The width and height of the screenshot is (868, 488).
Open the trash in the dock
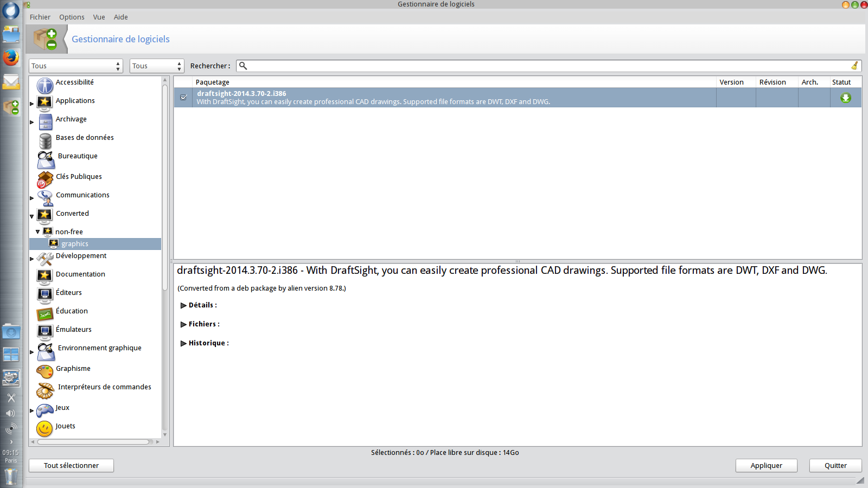click(11, 476)
